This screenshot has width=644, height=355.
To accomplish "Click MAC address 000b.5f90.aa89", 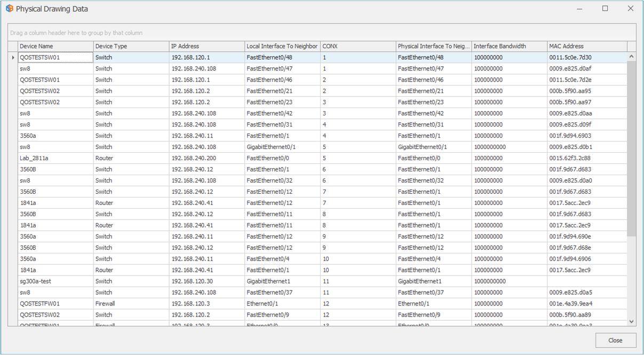I will point(587,315).
